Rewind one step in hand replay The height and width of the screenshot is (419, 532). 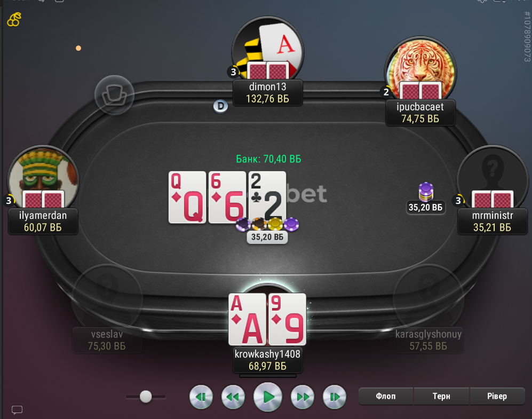[233, 397]
